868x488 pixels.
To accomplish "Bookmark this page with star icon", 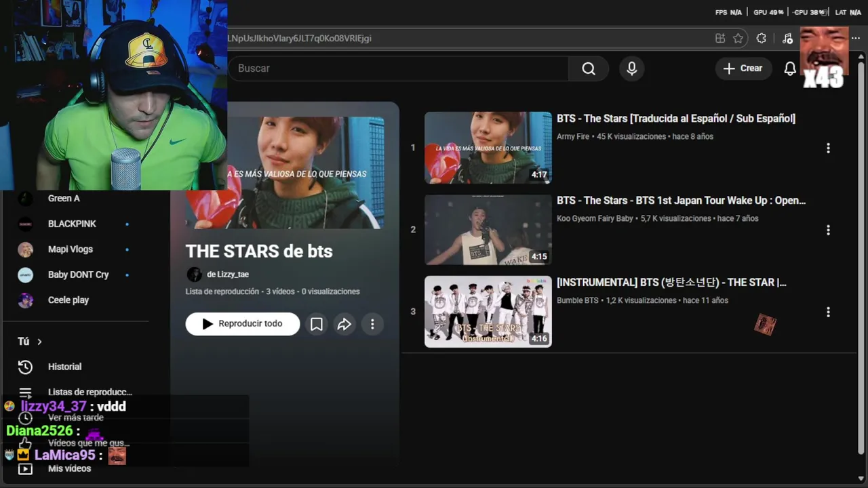I will pos(738,39).
